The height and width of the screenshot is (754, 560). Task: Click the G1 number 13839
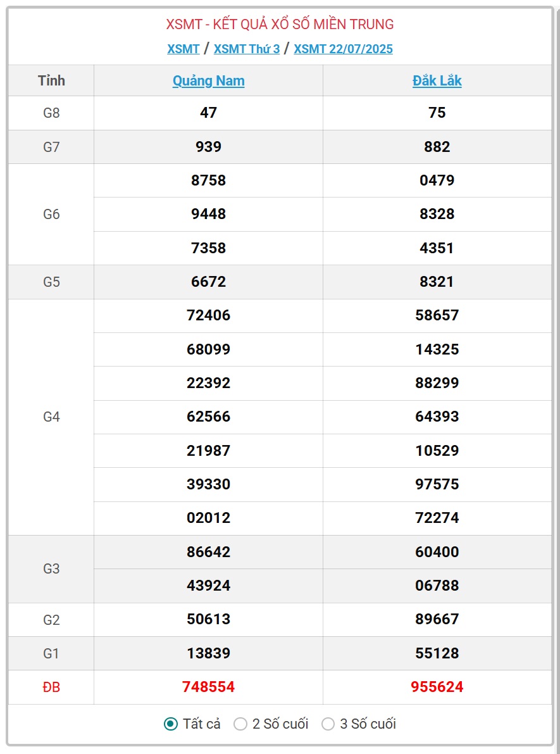pyautogui.click(x=209, y=653)
